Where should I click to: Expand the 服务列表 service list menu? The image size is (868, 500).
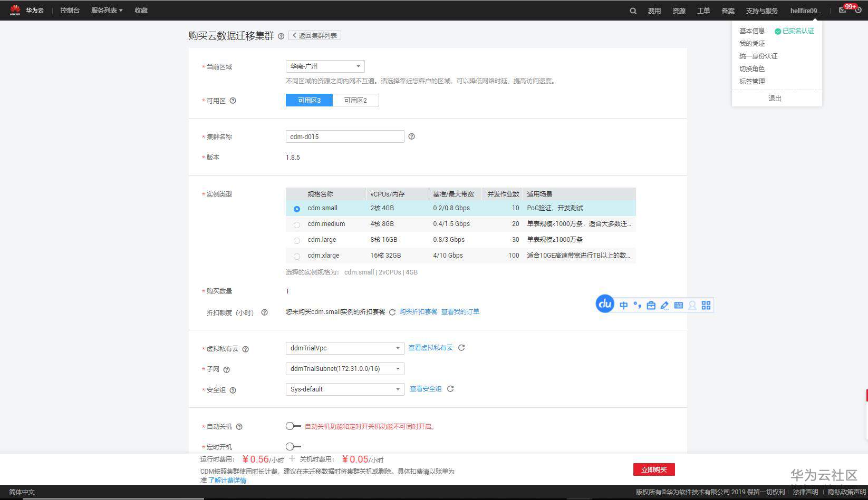tap(107, 11)
